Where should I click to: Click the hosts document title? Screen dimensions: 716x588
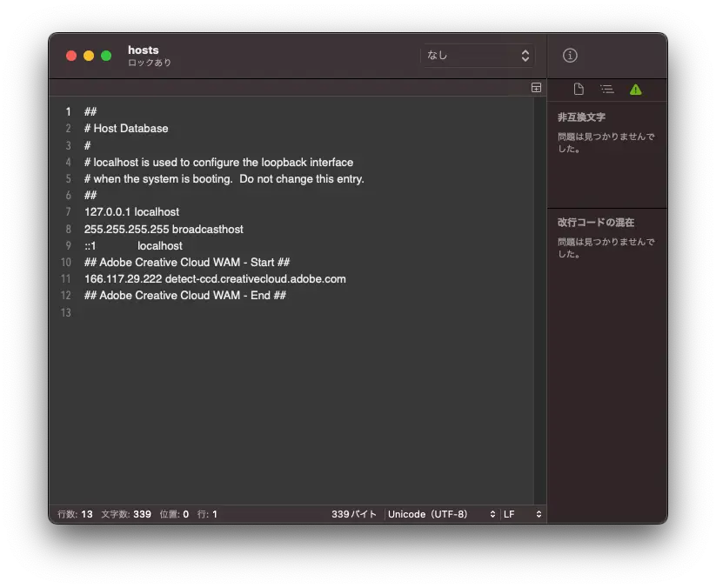tap(144, 50)
